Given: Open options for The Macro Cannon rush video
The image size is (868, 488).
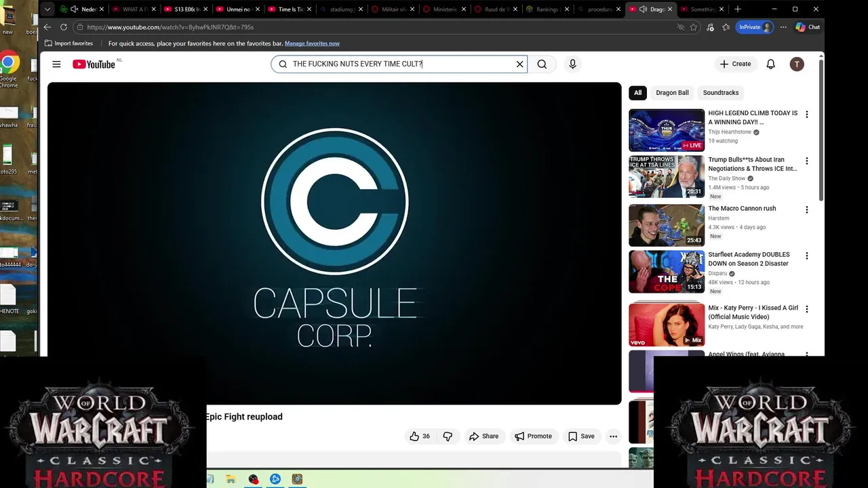Looking at the screenshot, I should [x=806, y=210].
